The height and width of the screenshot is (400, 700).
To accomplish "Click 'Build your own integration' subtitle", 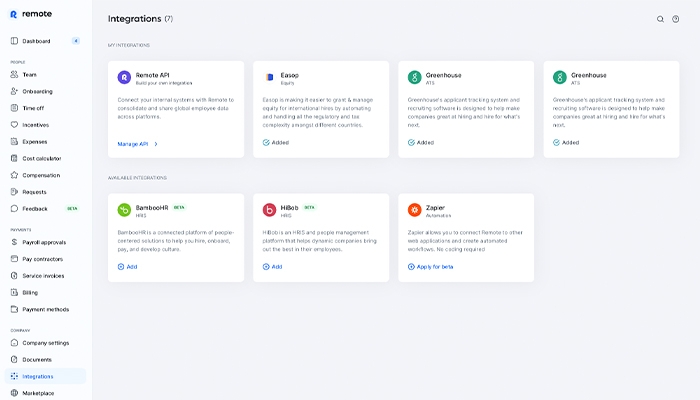I will click(x=164, y=83).
